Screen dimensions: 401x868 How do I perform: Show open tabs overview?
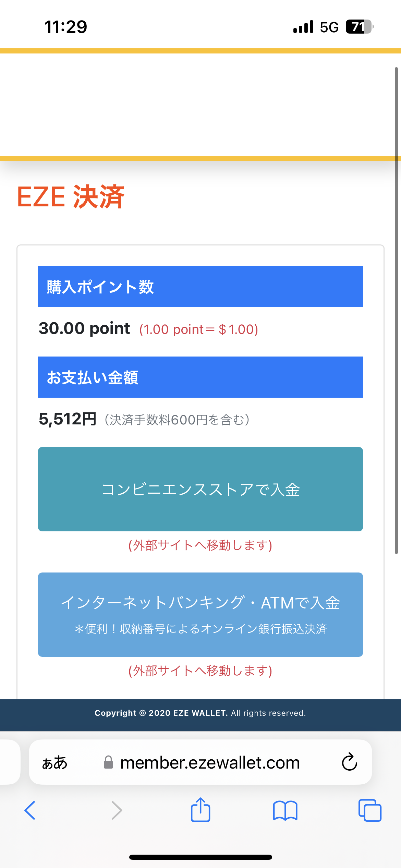[x=370, y=810]
